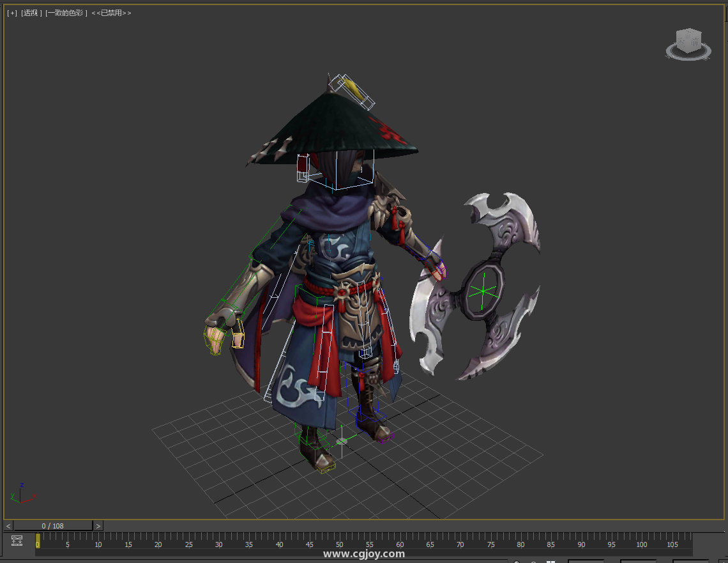Click the yellow frame 0 marker
This screenshot has width=728, height=563.
38,541
